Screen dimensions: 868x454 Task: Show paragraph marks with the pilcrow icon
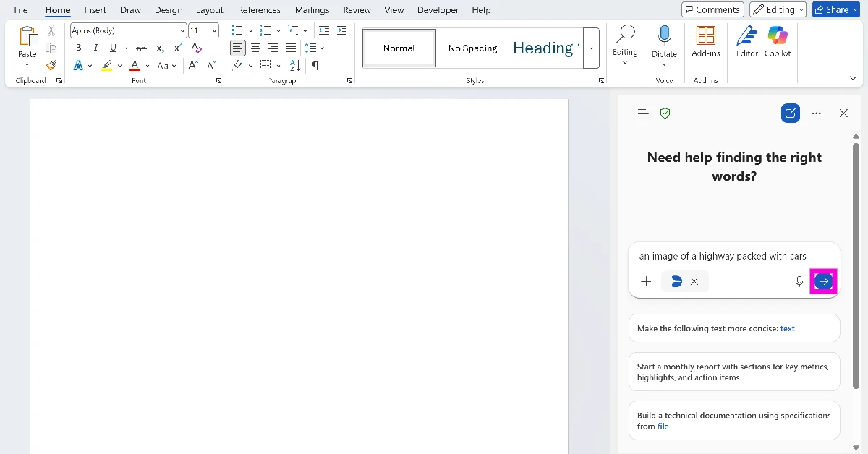point(315,65)
